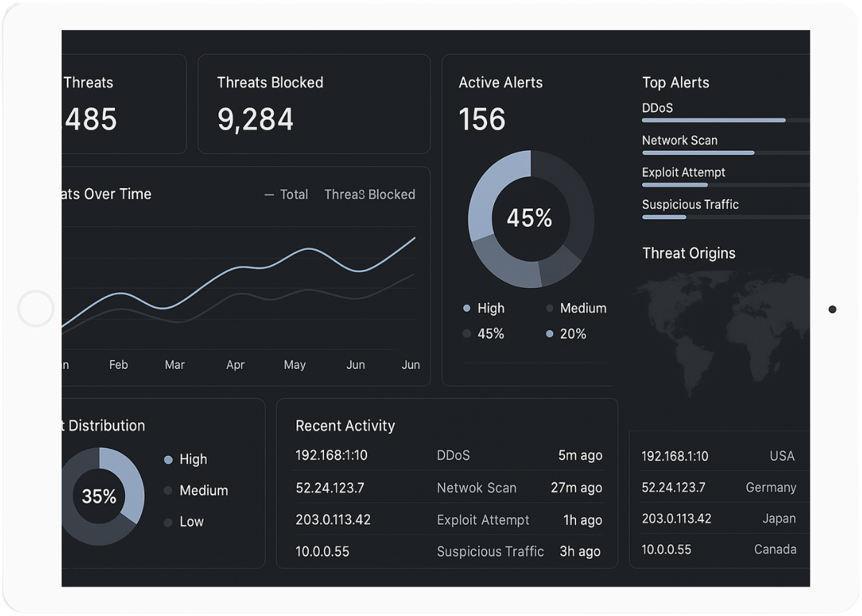Select the Exploit Attempt row in Recent Activity
Screen dimensions: 862x616
(448, 520)
